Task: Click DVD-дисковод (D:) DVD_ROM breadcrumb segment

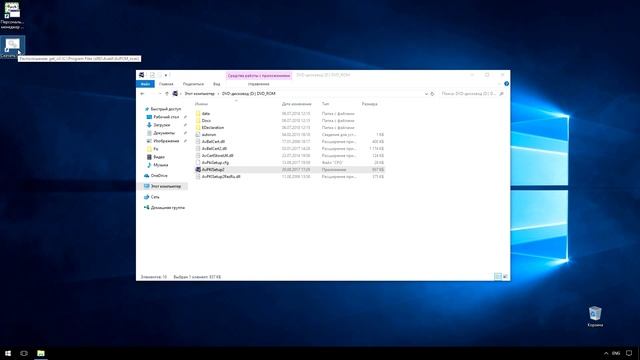Action: pos(249,94)
